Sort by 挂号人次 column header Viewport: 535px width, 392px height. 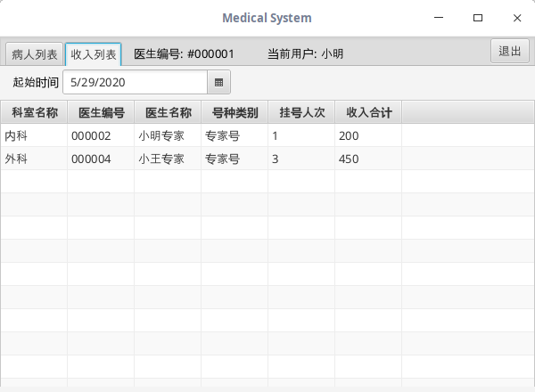click(x=301, y=112)
